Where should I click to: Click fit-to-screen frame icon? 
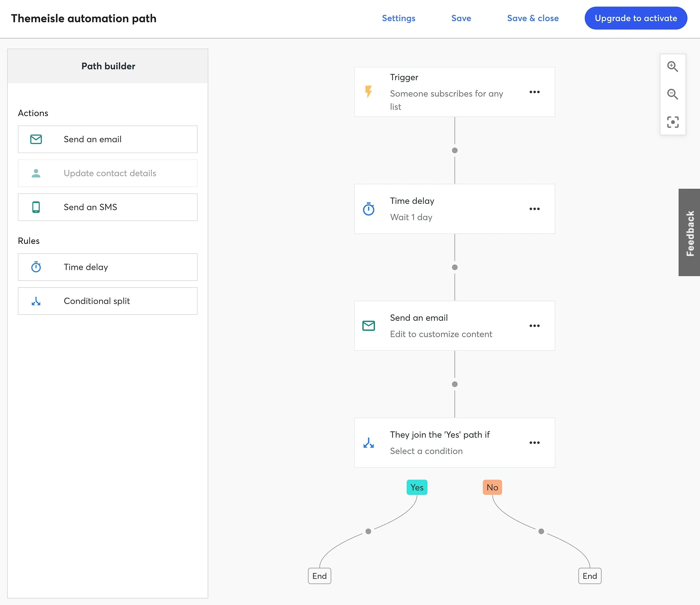tap(673, 121)
